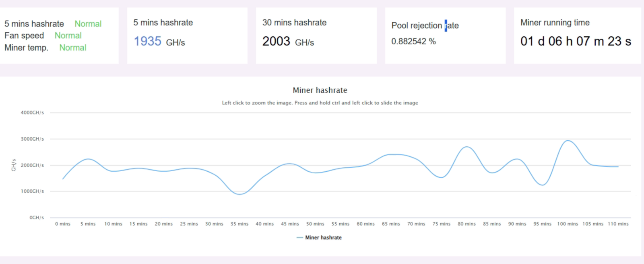Click Normal status beside Fan speed

[68, 35]
